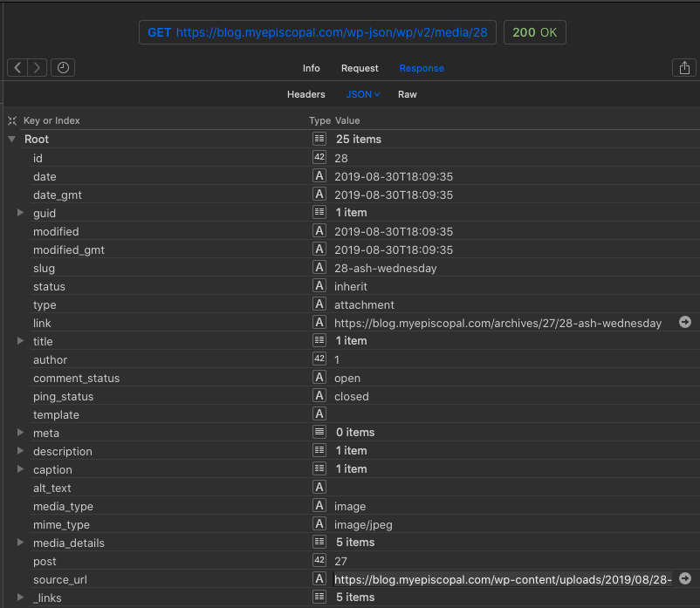700x608 pixels.
Task: Select the ping_status value closed
Action: pos(352,396)
